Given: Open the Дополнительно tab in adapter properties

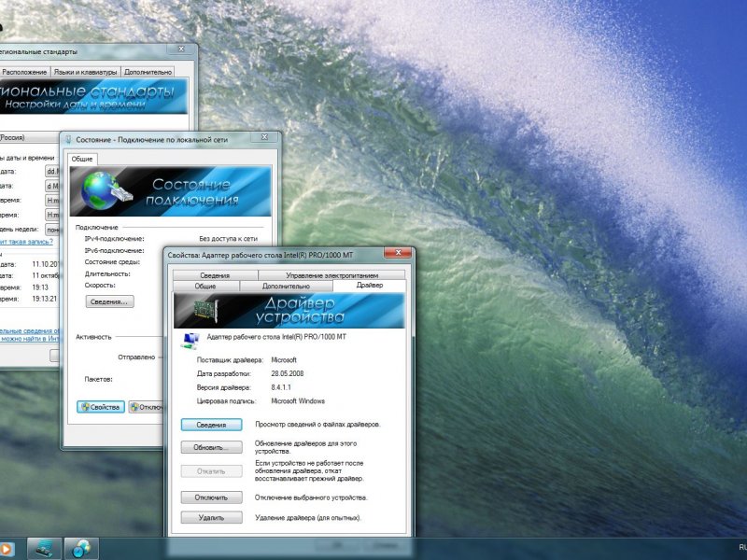Looking at the screenshot, I should [x=286, y=287].
